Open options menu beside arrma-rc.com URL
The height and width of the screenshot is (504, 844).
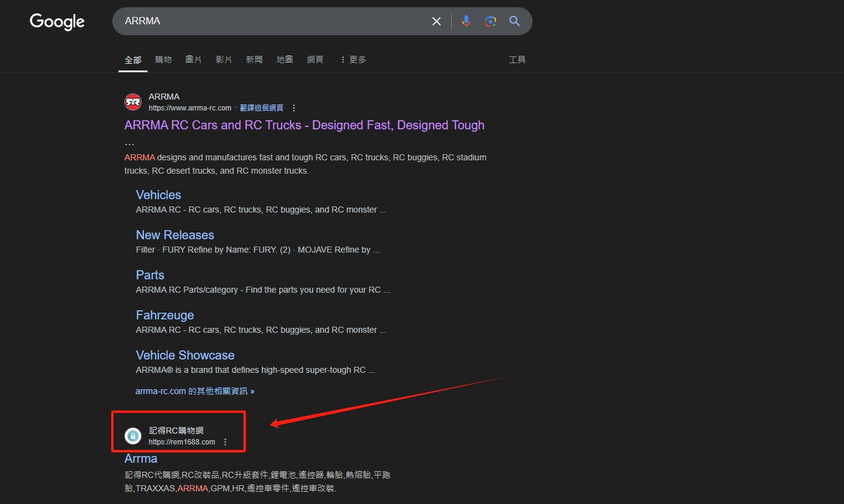click(294, 108)
